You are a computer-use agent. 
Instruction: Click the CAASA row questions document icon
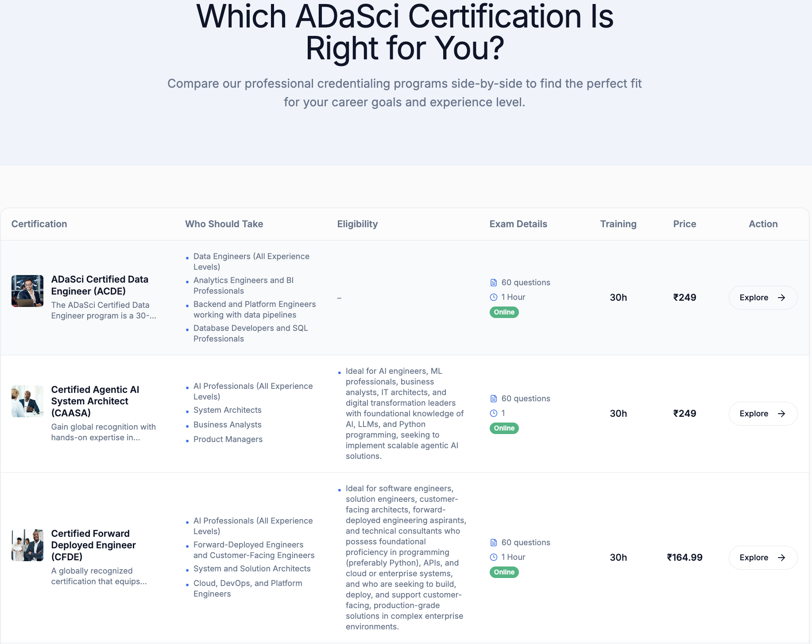494,399
